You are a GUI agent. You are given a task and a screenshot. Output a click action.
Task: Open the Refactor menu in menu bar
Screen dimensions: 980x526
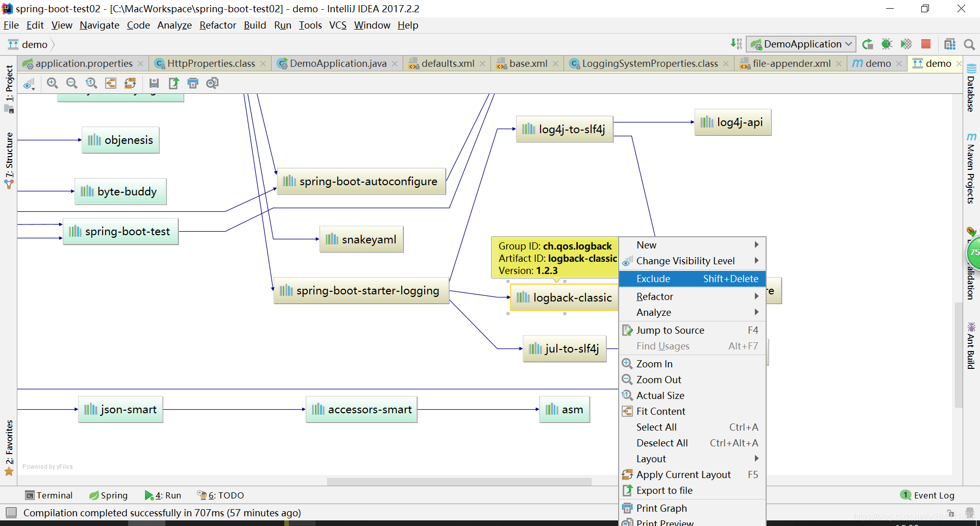click(x=218, y=25)
